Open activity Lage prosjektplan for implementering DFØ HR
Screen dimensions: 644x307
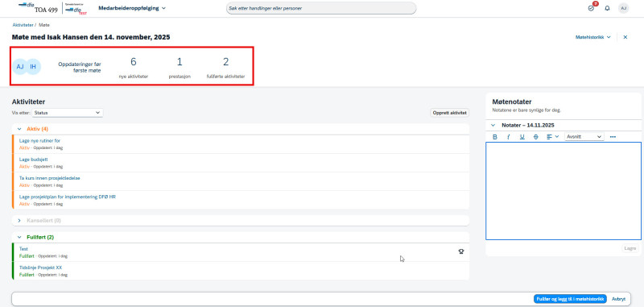pos(68,197)
